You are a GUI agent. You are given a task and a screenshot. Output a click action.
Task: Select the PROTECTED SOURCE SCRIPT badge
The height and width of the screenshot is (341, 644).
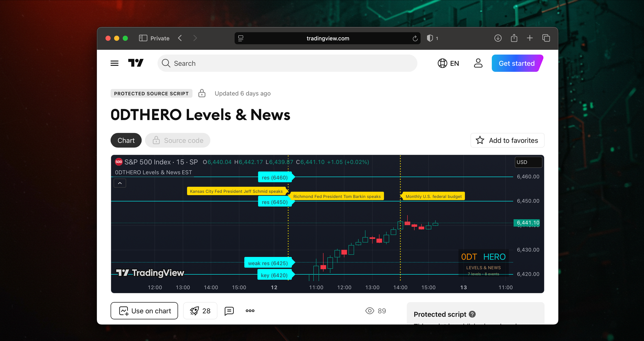click(x=151, y=93)
